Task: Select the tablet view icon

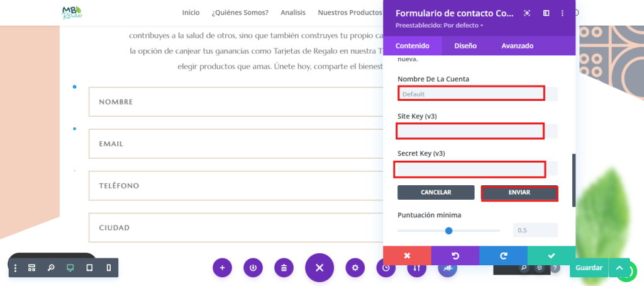Action: [89, 268]
